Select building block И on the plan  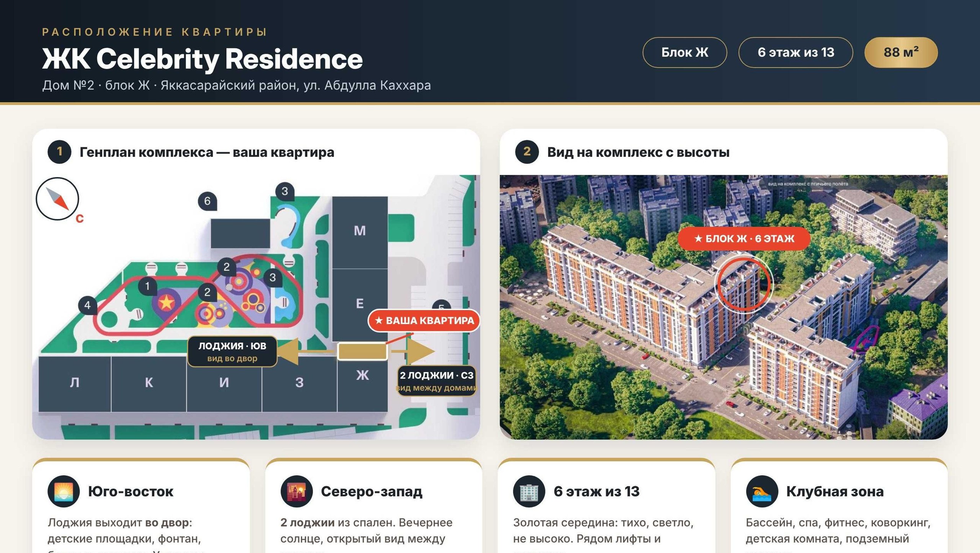224,383
